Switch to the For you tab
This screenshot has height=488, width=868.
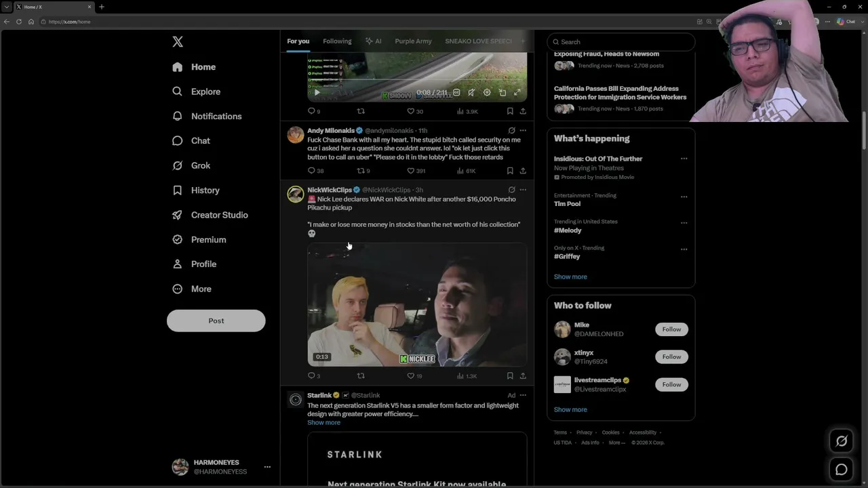point(298,41)
